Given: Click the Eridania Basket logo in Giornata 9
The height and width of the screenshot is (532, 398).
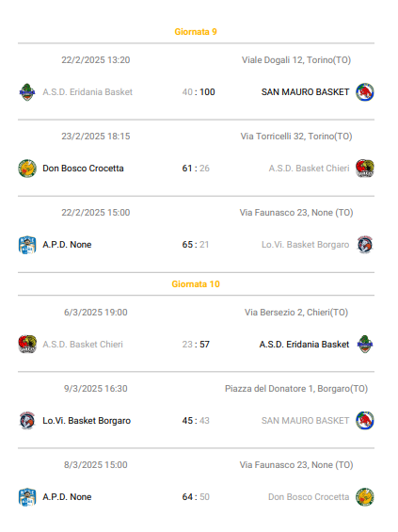Looking at the screenshot, I should tap(27, 92).
